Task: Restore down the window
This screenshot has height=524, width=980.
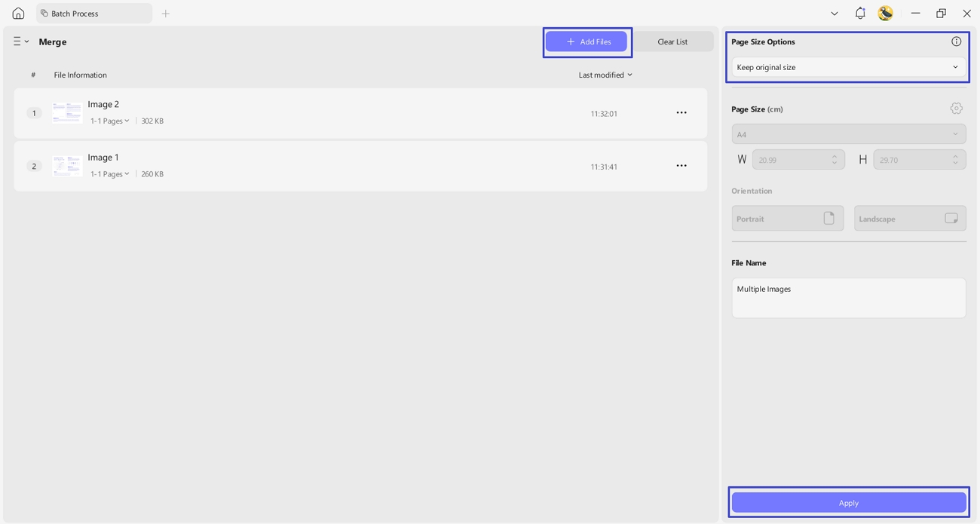Action: (941, 14)
